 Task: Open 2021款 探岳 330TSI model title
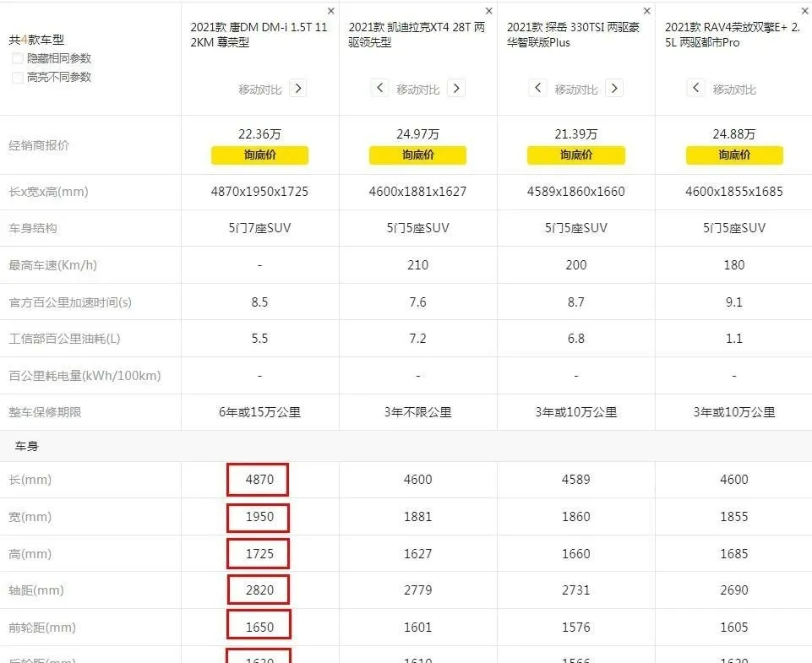coord(573,35)
